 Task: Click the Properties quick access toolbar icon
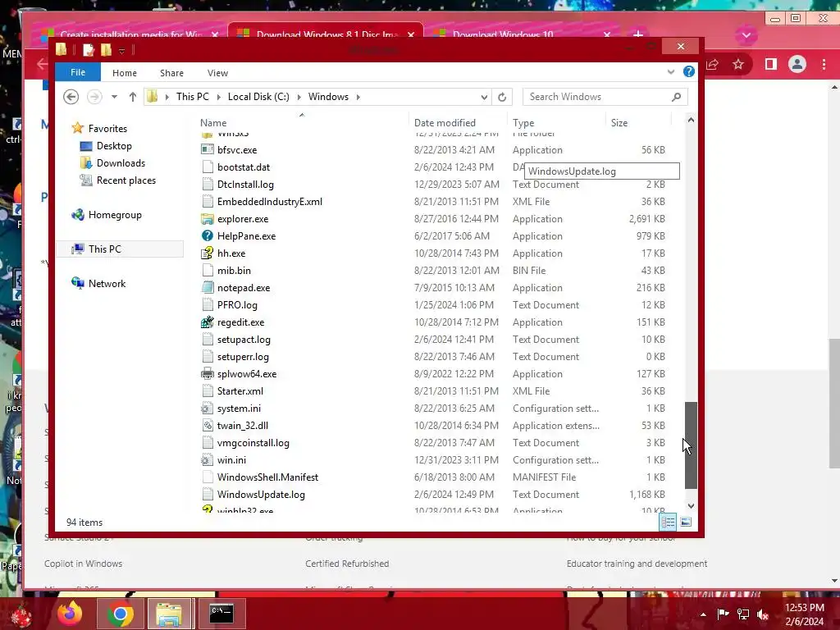[89, 50]
